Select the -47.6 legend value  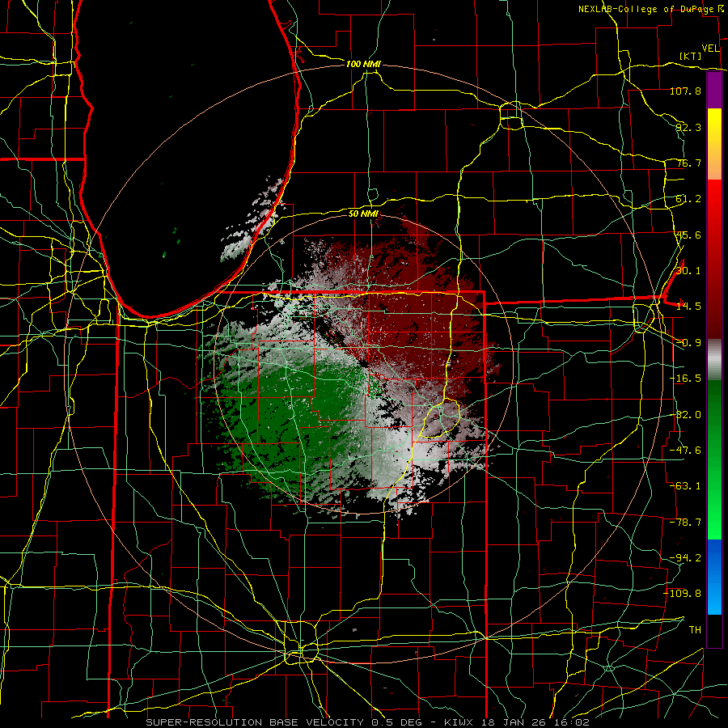(685, 451)
